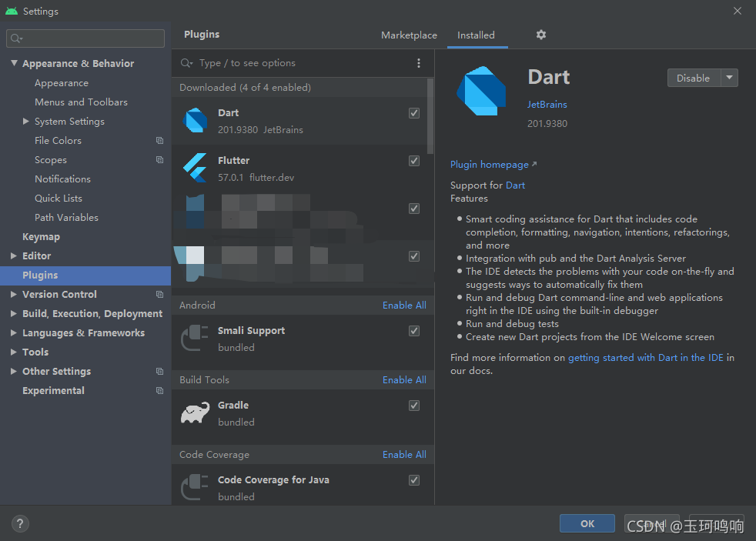Disable the Smali Support checkbox
Image resolution: width=756 pixels, height=541 pixels.
coord(413,331)
